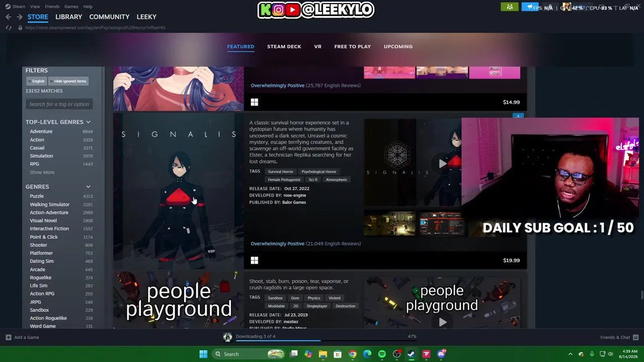Go forward with the Steam forward arrow
The image size is (644, 362).
pos(19,17)
